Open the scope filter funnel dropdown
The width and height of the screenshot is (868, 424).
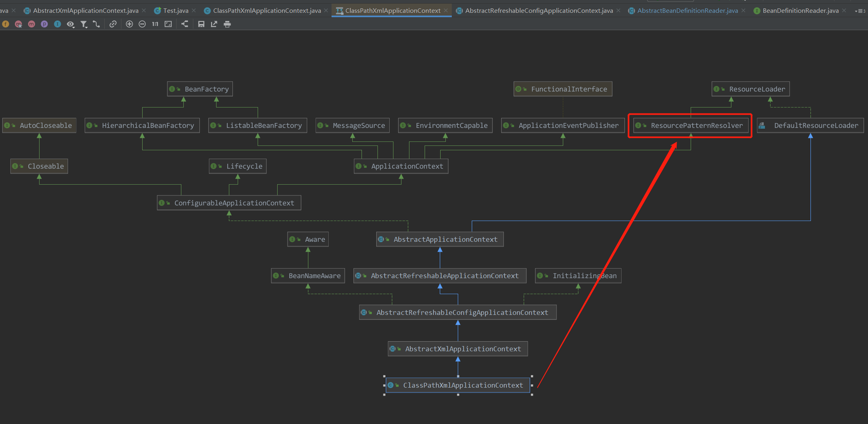click(x=83, y=24)
